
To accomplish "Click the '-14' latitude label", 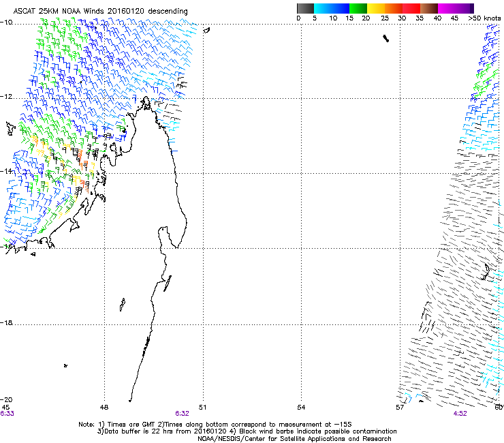I will [x=6, y=171].
